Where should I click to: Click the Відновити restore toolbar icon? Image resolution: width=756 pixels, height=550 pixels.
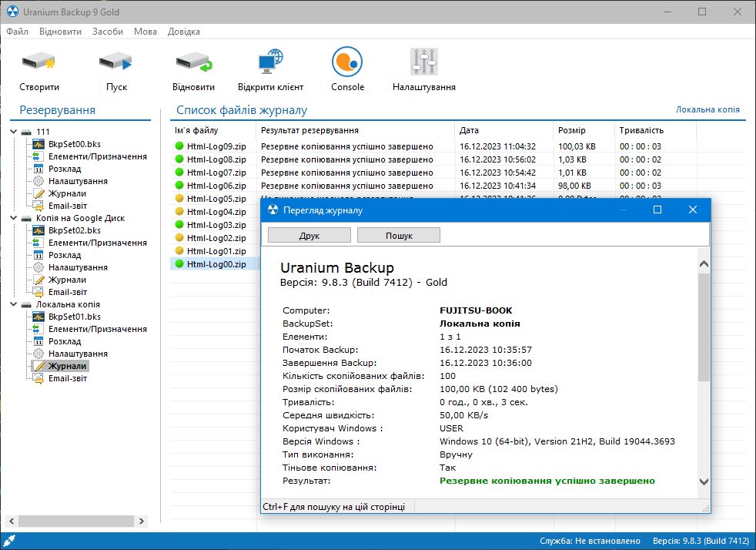193,62
